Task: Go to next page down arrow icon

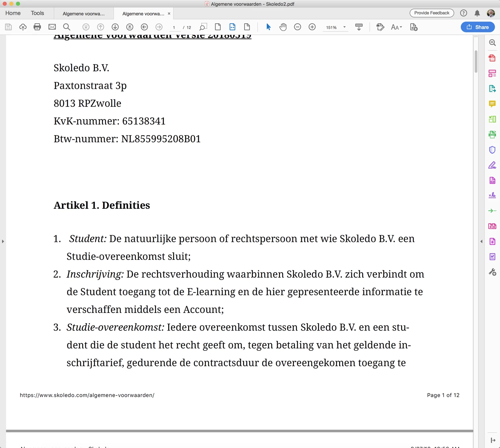Action: tap(115, 27)
